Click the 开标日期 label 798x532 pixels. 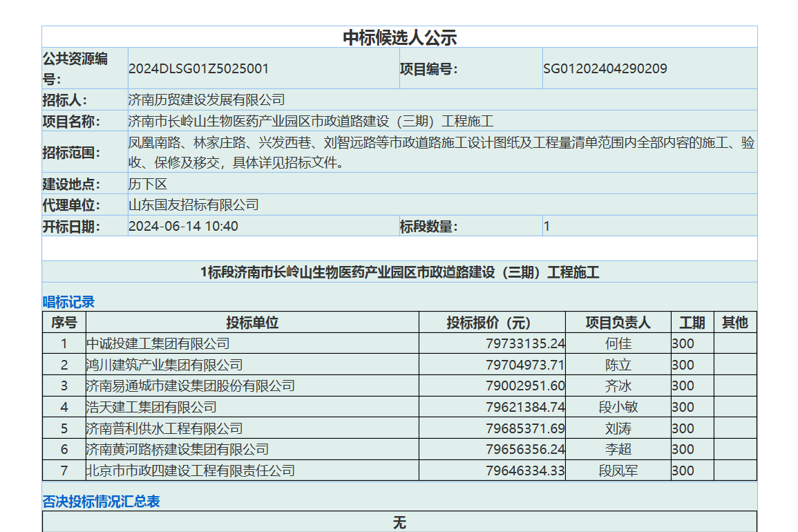(71, 227)
